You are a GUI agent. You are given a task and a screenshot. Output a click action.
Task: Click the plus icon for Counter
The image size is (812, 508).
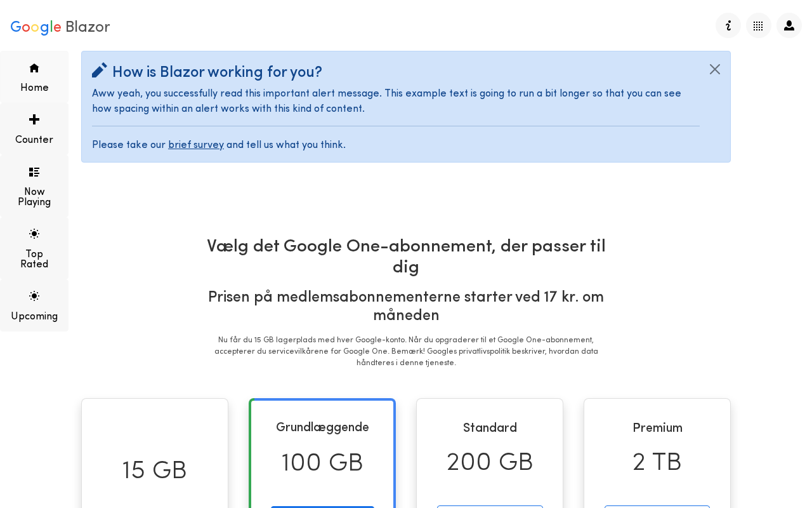pos(34,119)
